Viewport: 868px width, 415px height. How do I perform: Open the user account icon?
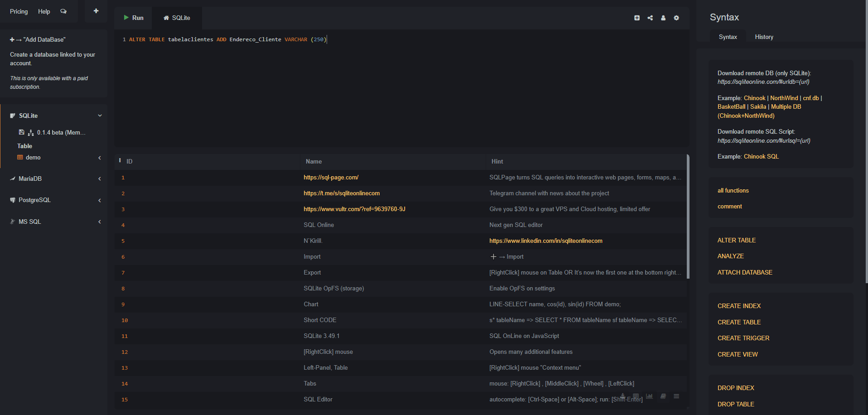pos(663,18)
